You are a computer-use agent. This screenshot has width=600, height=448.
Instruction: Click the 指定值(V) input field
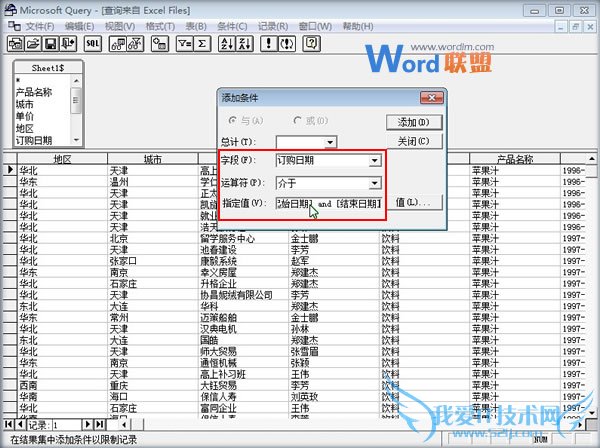point(329,203)
